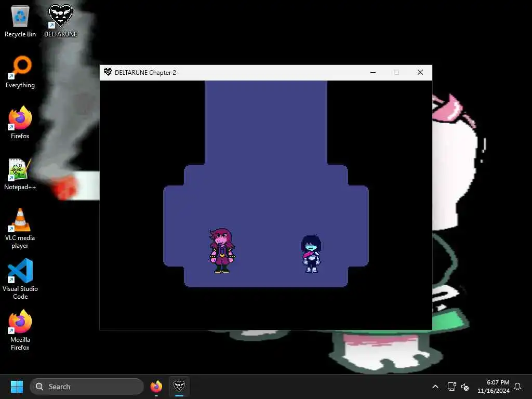Select the VLC media player shortcut

click(20, 229)
